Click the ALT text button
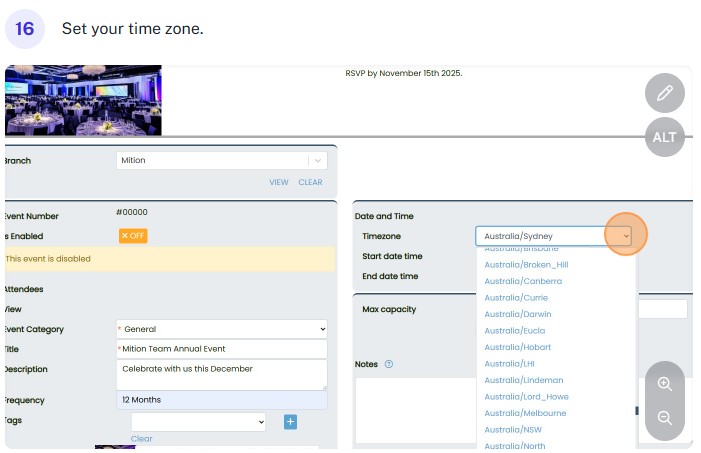This screenshot has height=453, width=701. coord(664,137)
